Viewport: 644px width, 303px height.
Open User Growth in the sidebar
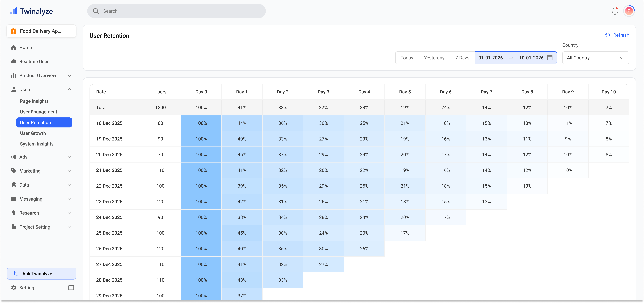coord(33,133)
